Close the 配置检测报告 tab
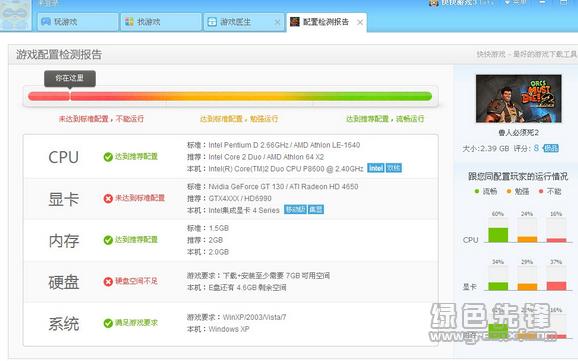 click(360, 22)
